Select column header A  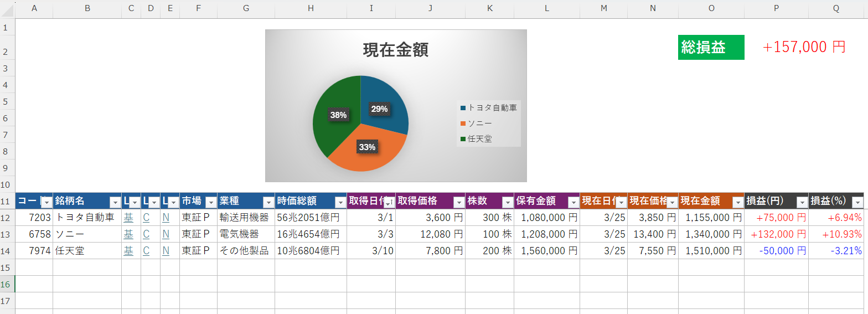(x=34, y=8)
